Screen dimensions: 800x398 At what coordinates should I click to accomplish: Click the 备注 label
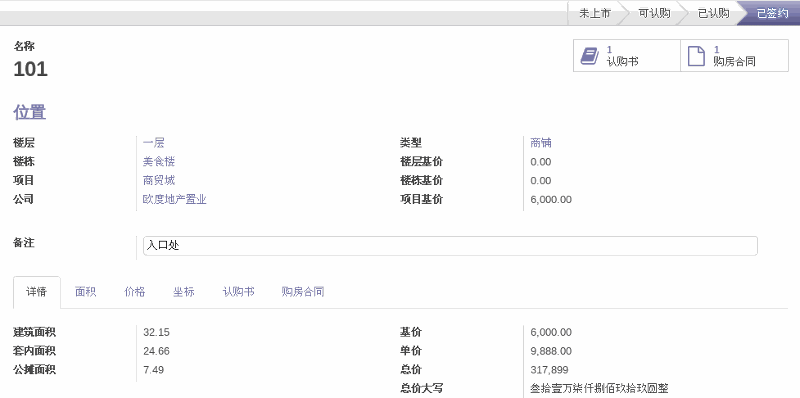[24, 243]
